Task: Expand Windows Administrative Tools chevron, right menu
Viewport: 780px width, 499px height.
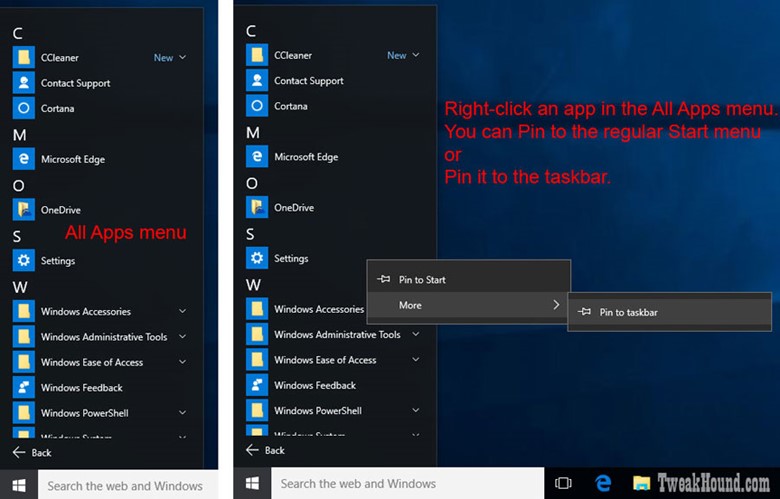Action: (416, 334)
